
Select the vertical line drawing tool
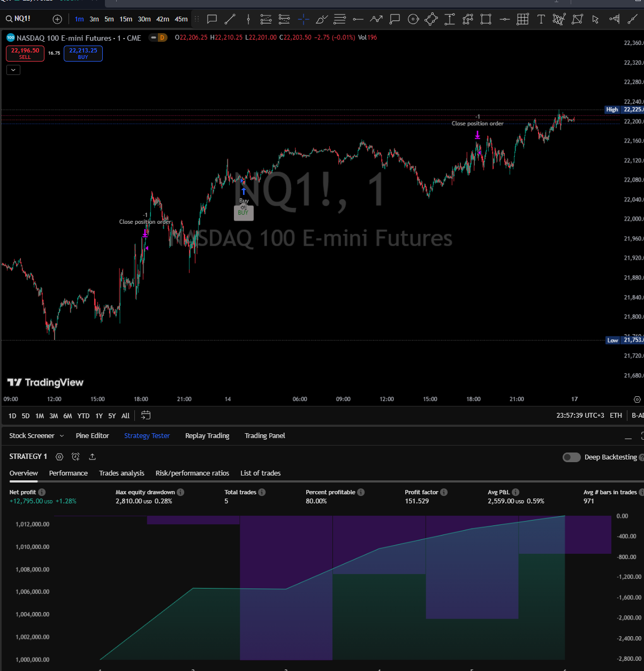tap(248, 19)
